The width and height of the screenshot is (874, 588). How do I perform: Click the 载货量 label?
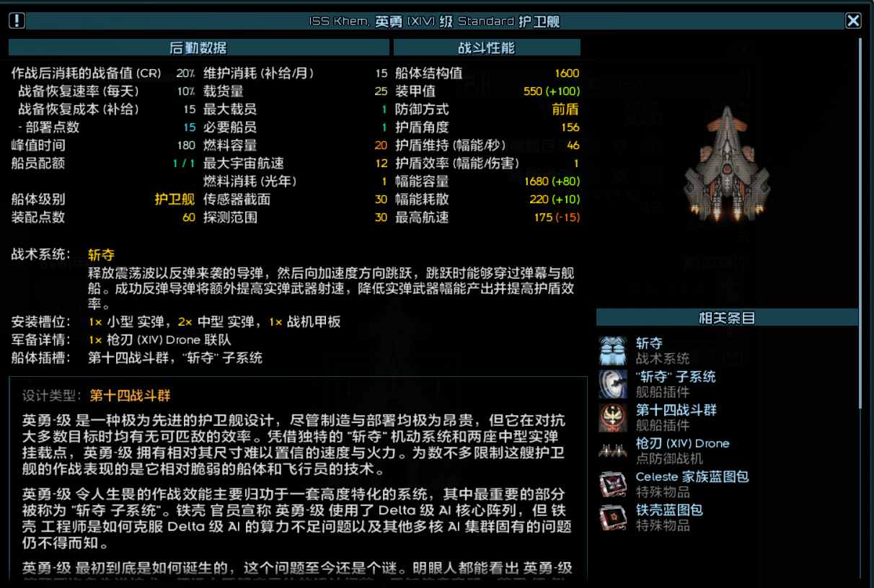[224, 92]
